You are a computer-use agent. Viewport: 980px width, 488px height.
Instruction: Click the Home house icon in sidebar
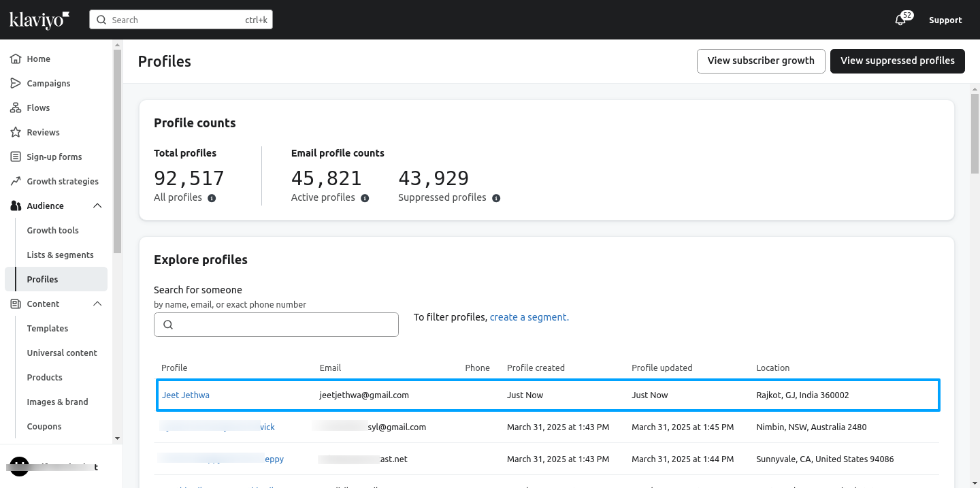tap(16, 59)
